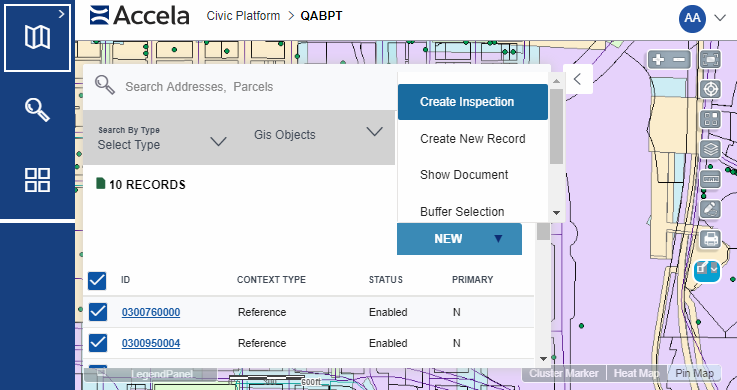Open the map layers tool
The width and height of the screenshot is (737, 390).
pyautogui.click(x=710, y=149)
